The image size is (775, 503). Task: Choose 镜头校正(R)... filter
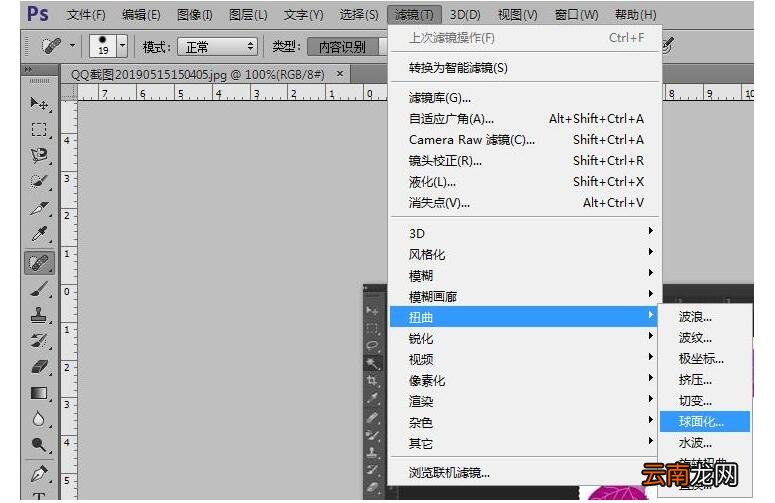[x=525, y=161]
